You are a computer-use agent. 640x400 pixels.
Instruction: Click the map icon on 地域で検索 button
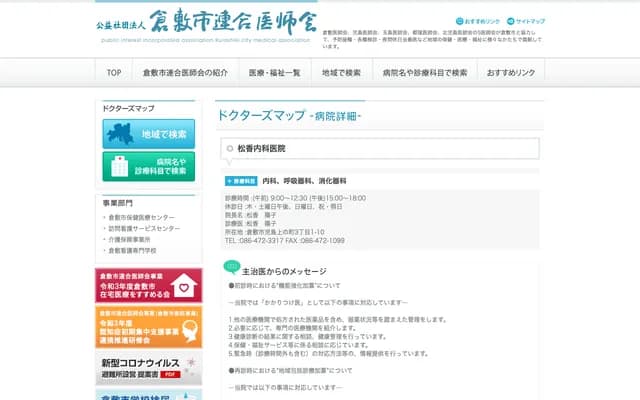[x=121, y=134]
